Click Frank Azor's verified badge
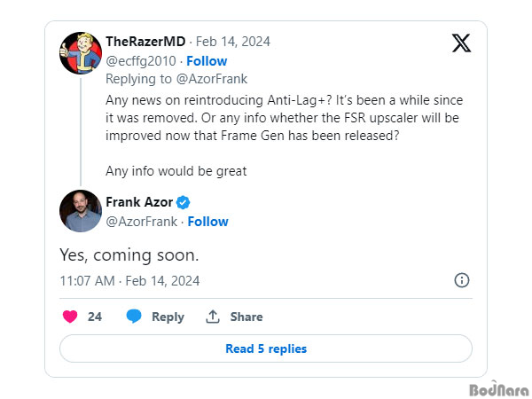The width and height of the screenshot is (532, 399). 184,202
